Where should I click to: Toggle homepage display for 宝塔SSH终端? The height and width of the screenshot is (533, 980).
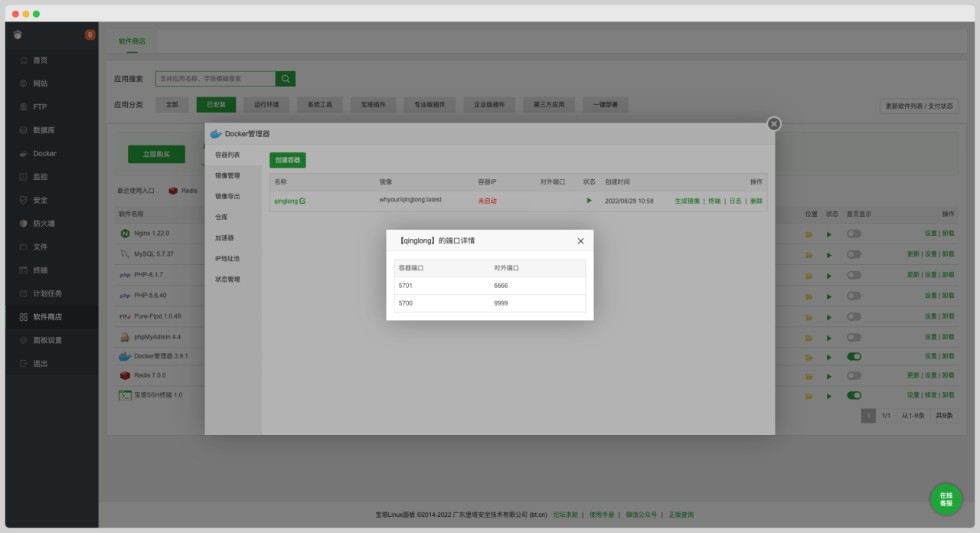854,395
